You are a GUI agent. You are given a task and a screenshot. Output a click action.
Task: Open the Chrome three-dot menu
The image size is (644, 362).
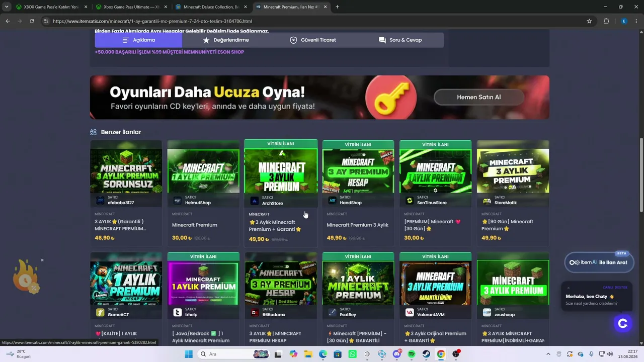pos(636,21)
